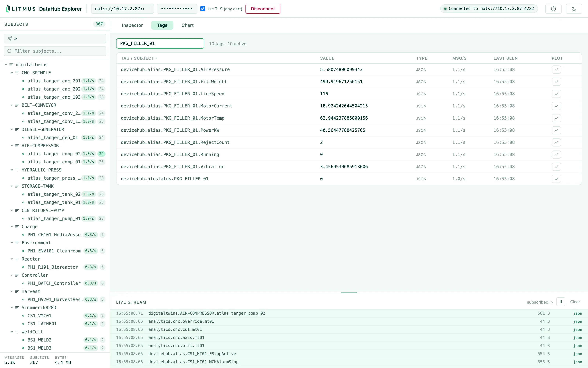The height and width of the screenshot is (368, 588).
Task: Collapse the Sinumerik828D group
Action: pyautogui.click(x=12, y=308)
